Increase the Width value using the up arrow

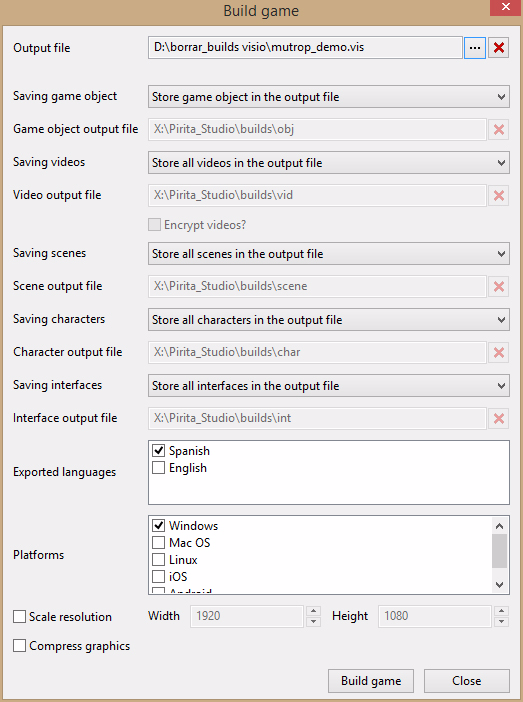coord(313,611)
